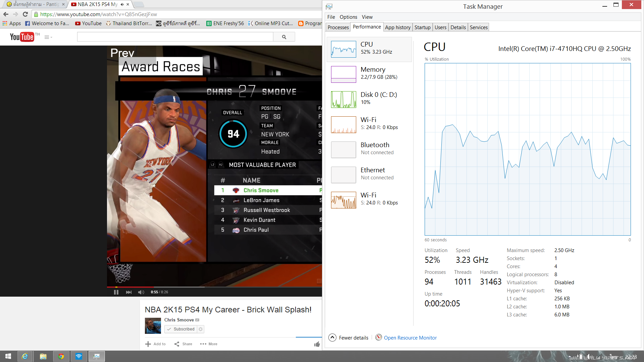Go forward in Chrome
644x362 pixels.
[15, 14]
